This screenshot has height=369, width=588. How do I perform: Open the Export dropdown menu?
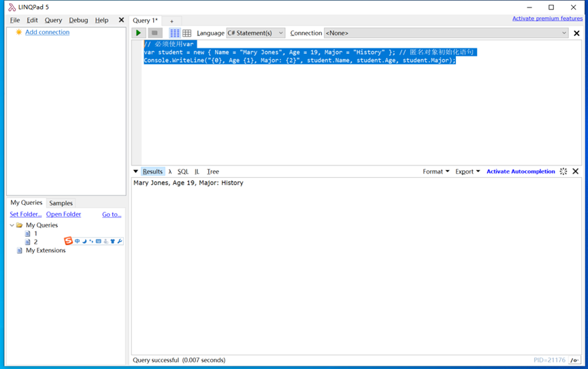pos(468,172)
